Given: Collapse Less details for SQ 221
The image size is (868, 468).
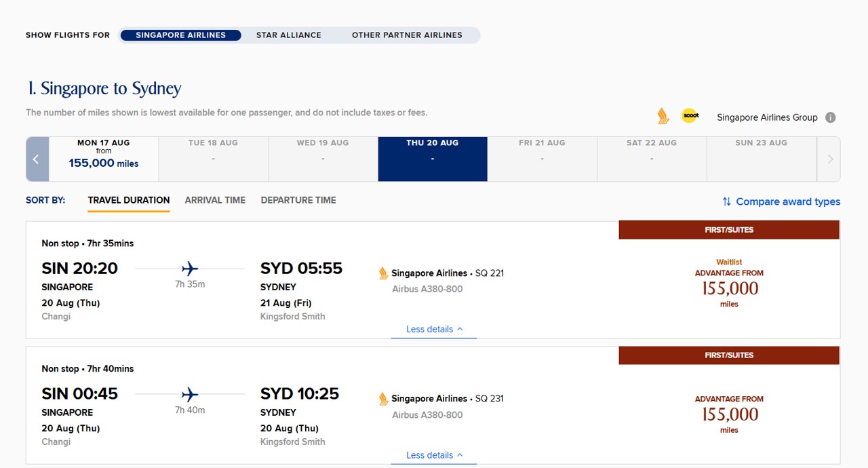Looking at the screenshot, I should coord(434,330).
